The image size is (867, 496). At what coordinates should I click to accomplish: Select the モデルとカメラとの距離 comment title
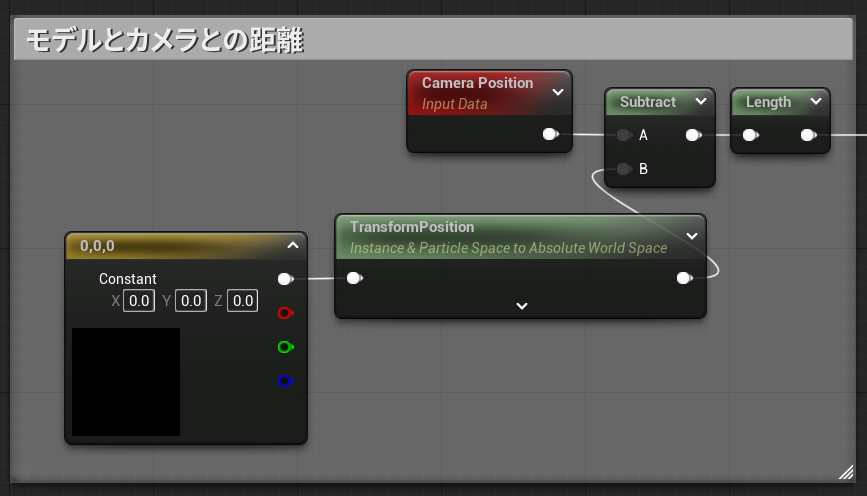[165, 41]
